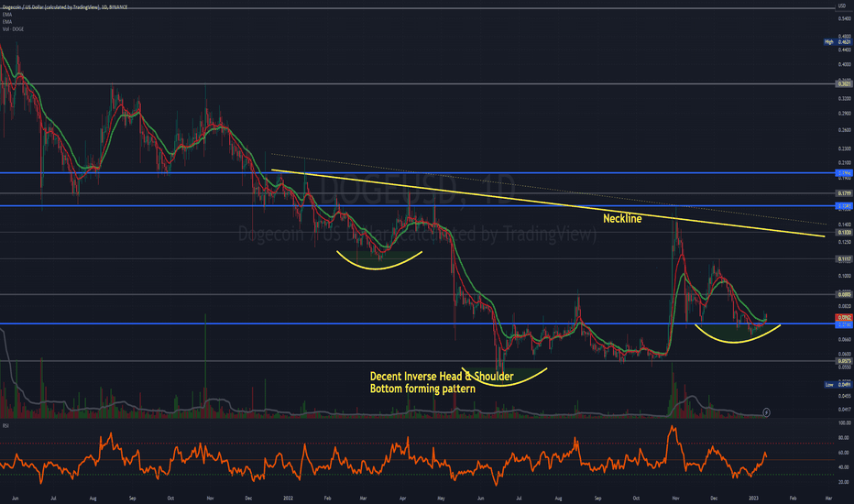The width and height of the screenshot is (854, 504).
Task: Click the 0.2600 label on the price scale
Action: [x=845, y=130]
